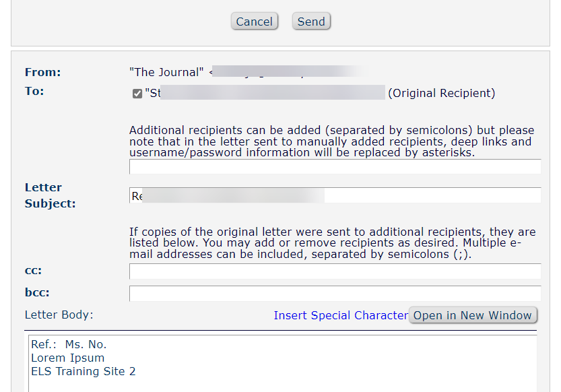Click the To recipient address area
The width and height of the screenshot is (561, 392).
click(263, 93)
